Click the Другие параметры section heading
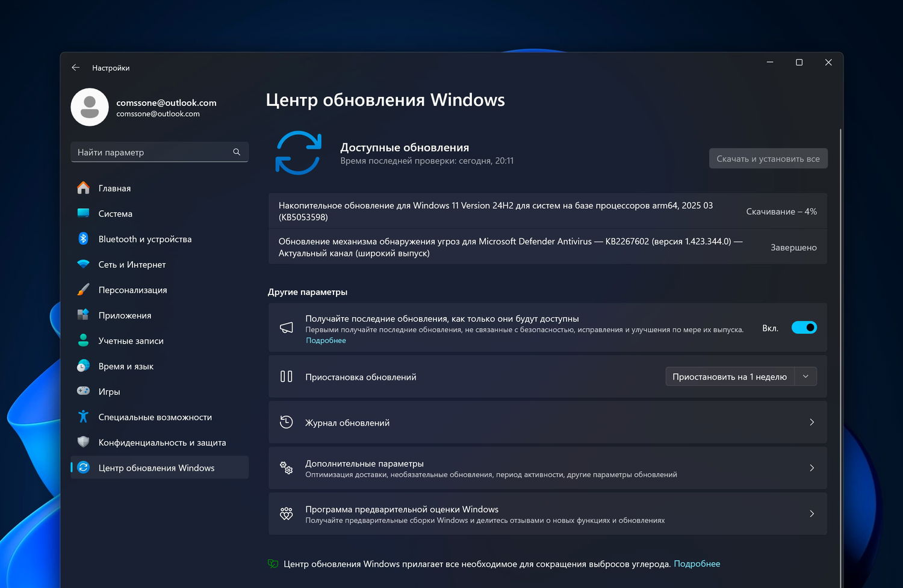903x588 pixels. 308,292
